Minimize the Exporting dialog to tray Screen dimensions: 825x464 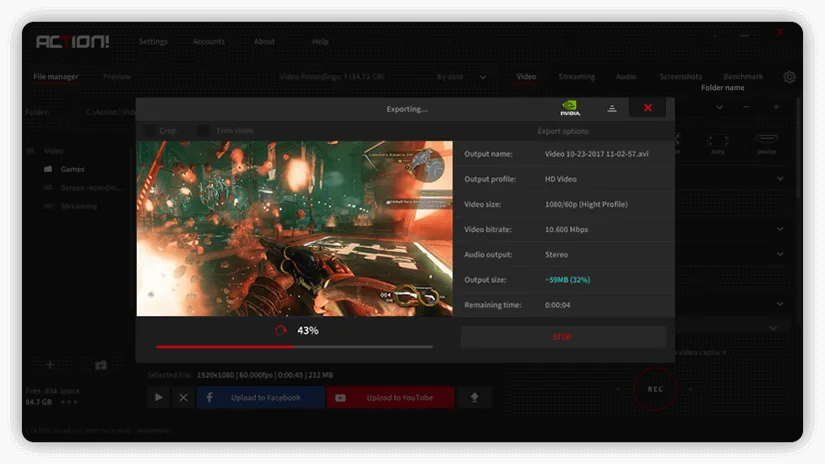[612, 108]
